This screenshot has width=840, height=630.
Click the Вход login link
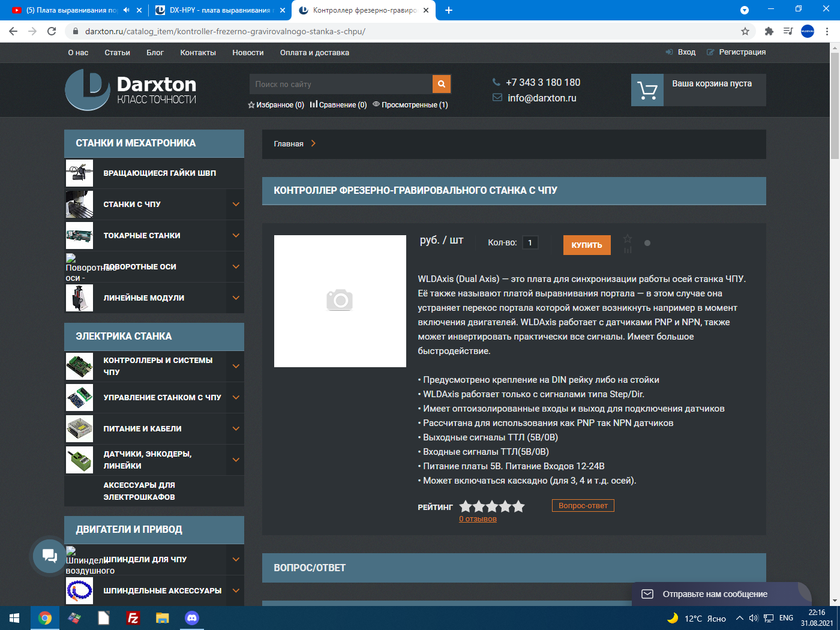click(686, 52)
